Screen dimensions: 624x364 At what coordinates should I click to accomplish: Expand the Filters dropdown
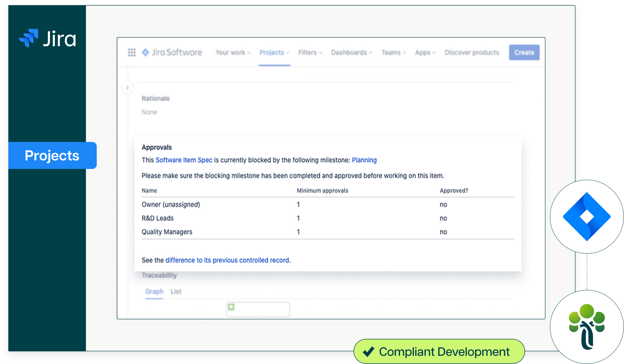pos(310,53)
